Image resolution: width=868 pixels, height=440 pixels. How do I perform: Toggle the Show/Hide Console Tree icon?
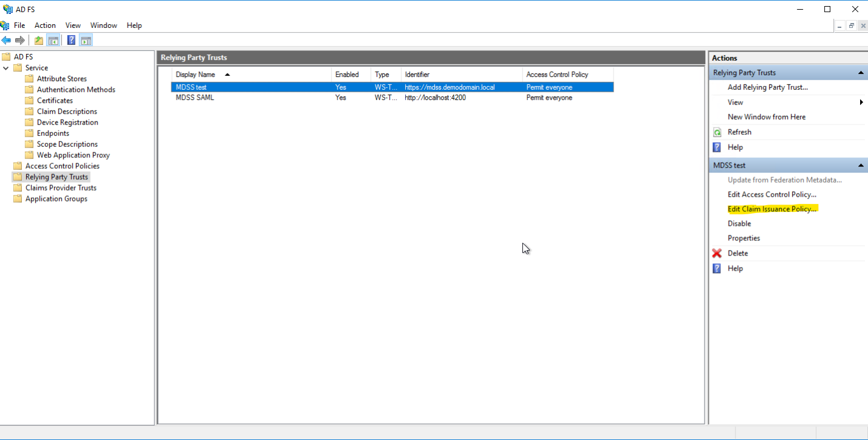point(53,41)
